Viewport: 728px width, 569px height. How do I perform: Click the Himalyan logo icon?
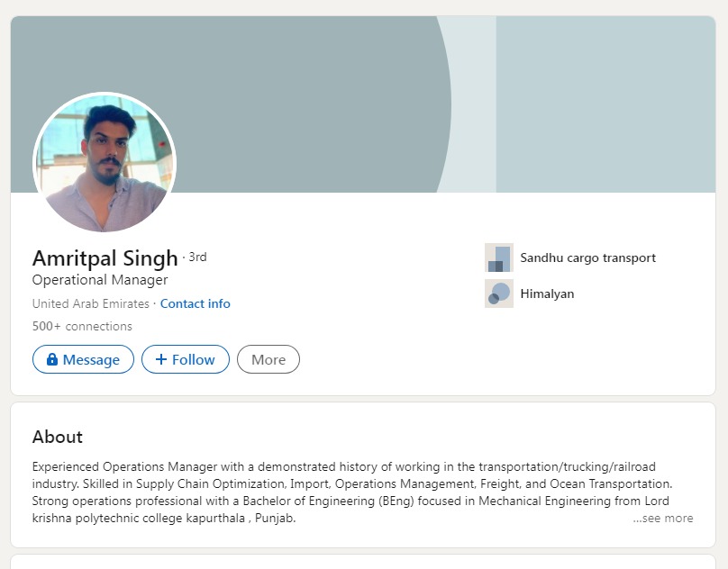tap(499, 294)
